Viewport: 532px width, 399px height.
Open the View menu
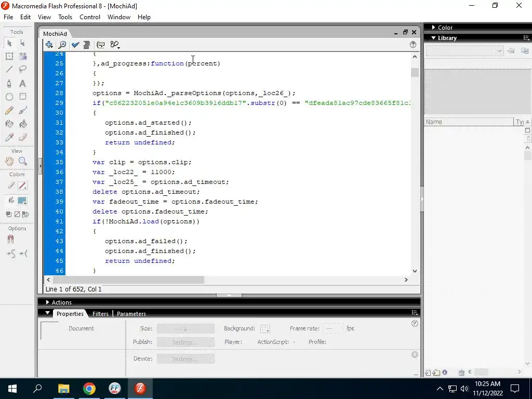coord(45,17)
